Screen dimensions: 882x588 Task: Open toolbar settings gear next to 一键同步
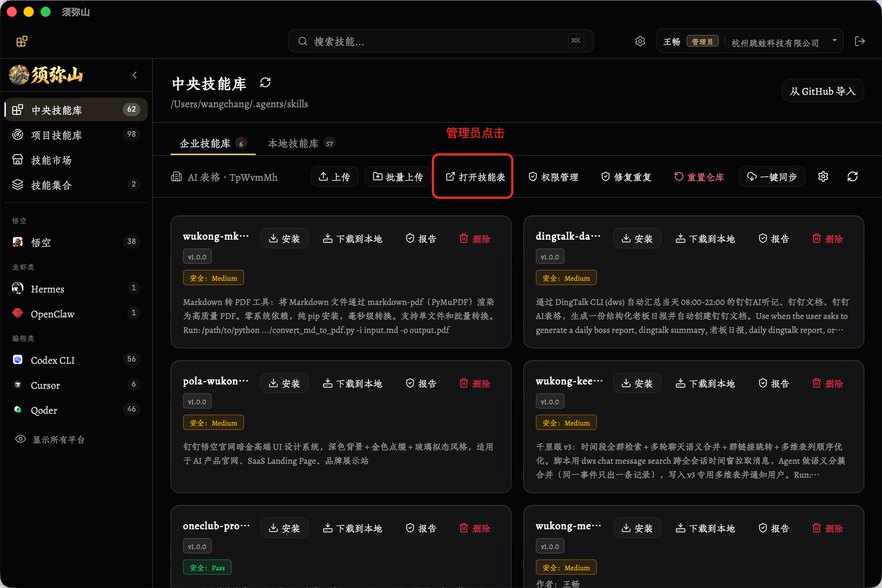(823, 177)
